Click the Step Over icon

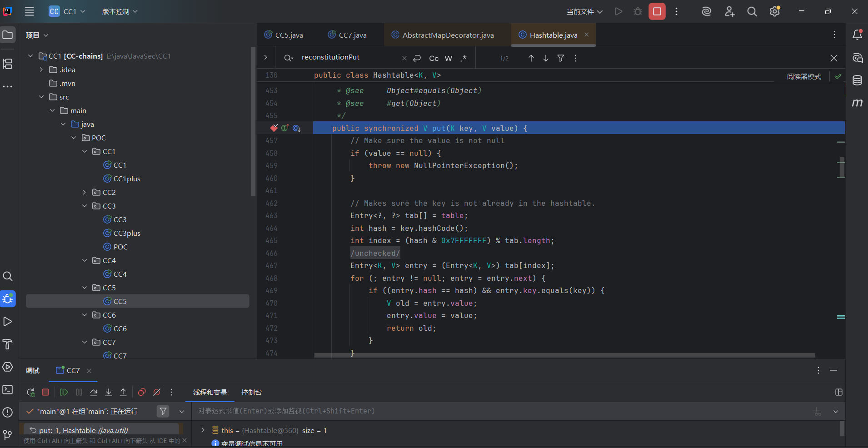(94, 392)
